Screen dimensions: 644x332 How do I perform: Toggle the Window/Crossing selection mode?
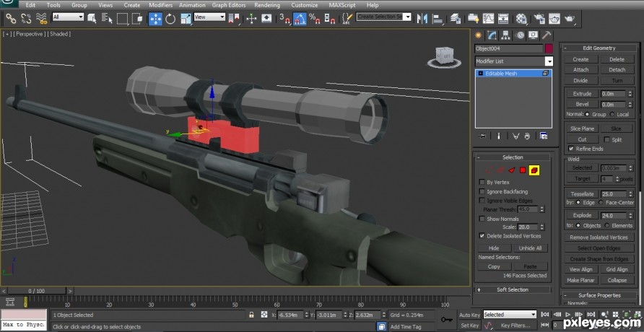(136, 18)
